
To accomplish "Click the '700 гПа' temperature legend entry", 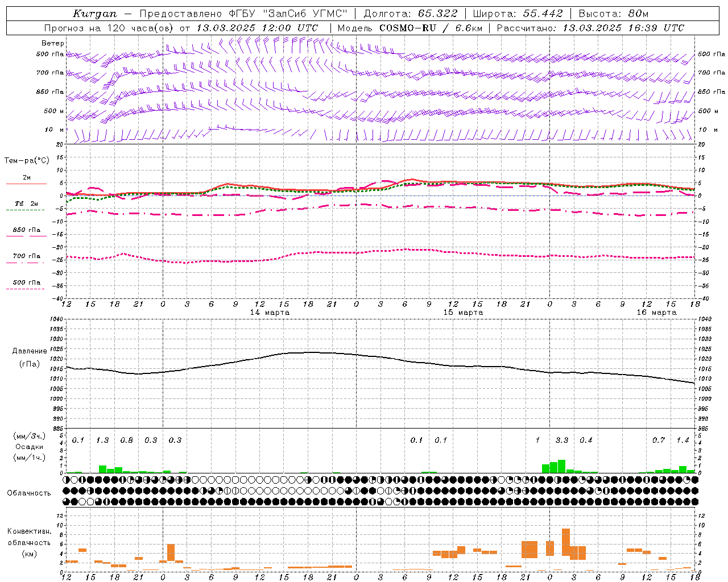I will (x=26, y=256).
